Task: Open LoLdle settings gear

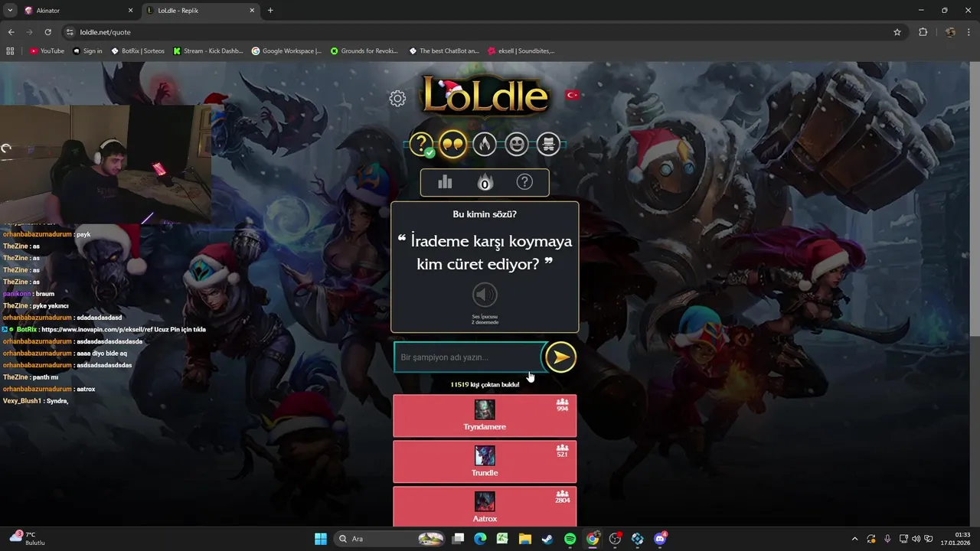Action: click(x=397, y=98)
